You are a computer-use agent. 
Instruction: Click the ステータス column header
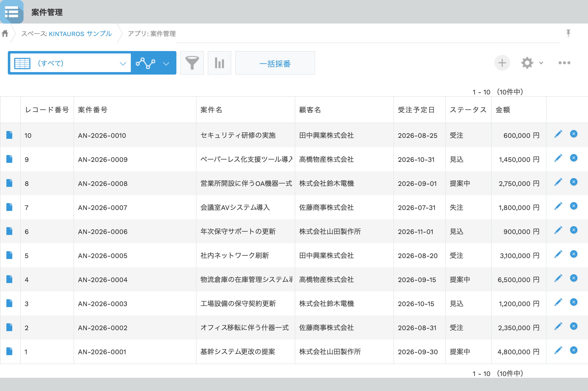[x=468, y=110]
